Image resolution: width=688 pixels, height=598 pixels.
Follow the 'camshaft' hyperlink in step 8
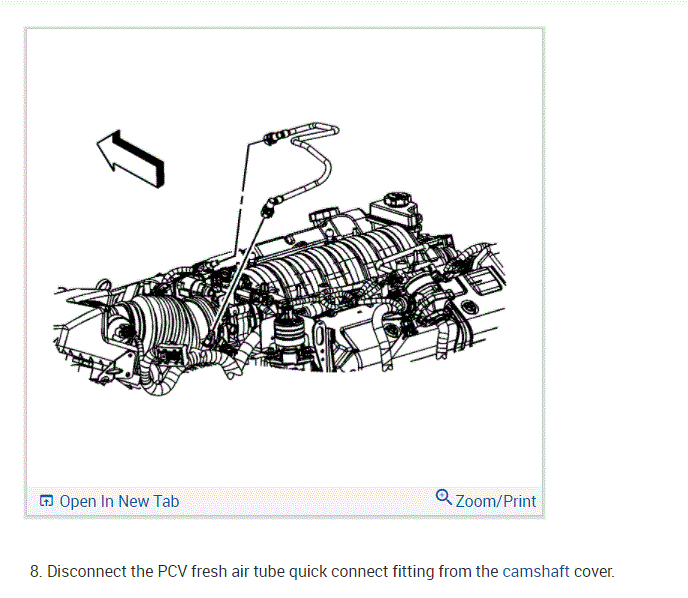click(536, 571)
